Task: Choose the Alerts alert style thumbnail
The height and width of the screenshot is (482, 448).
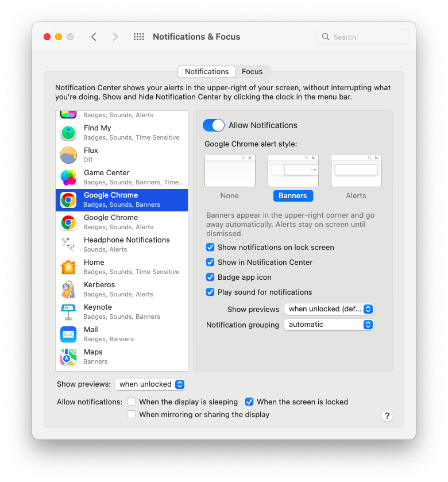Action: (x=356, y=171)
